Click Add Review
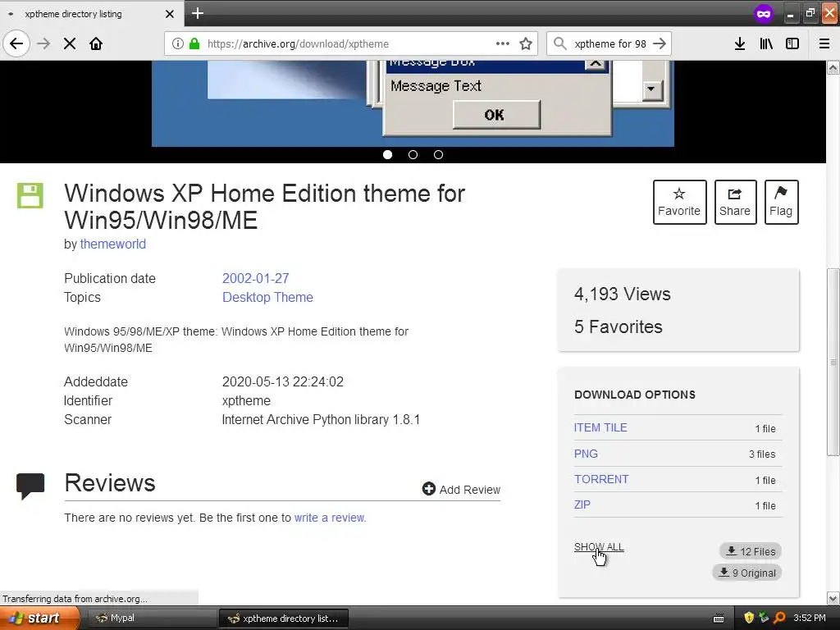 tap(461, 489)
